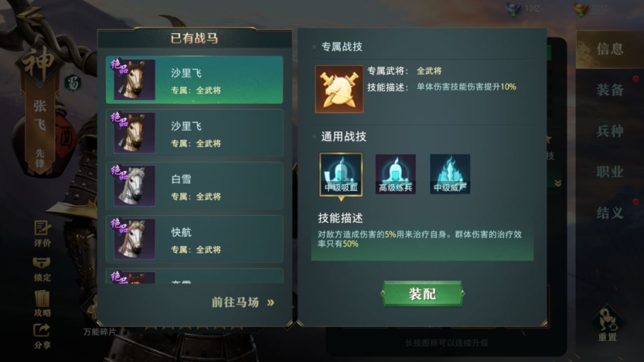
Task: Toggle the 锁定 lock icon
Action: pos(42,269)
